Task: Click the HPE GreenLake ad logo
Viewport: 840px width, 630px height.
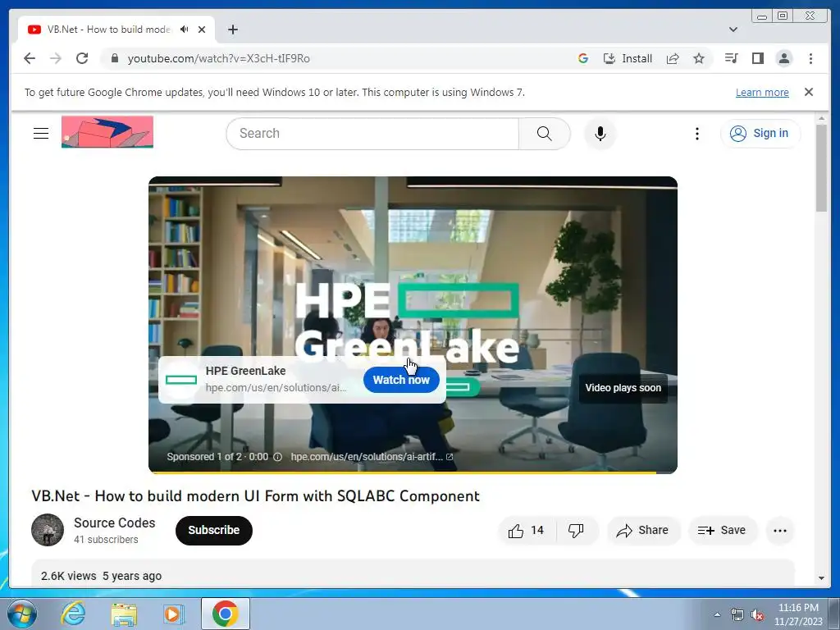Action: [x=181, y=380]
